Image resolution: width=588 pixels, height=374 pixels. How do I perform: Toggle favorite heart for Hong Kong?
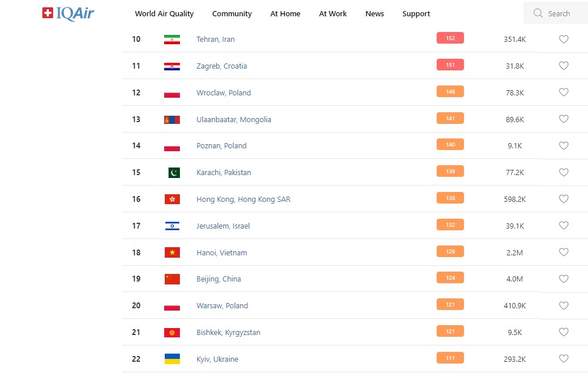[x=564, y=199]
